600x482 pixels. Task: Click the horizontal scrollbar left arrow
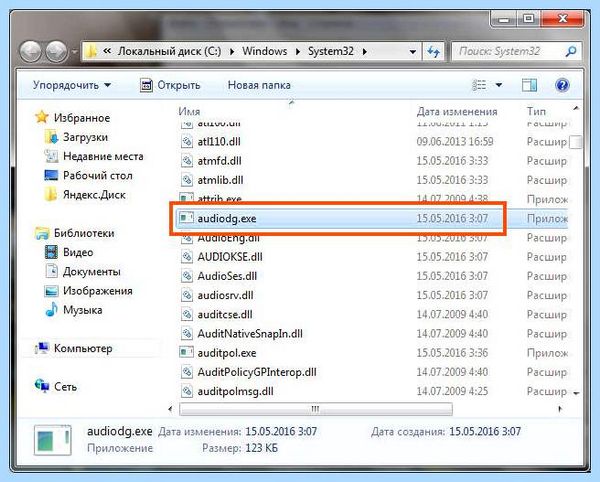tap(171, 409)
